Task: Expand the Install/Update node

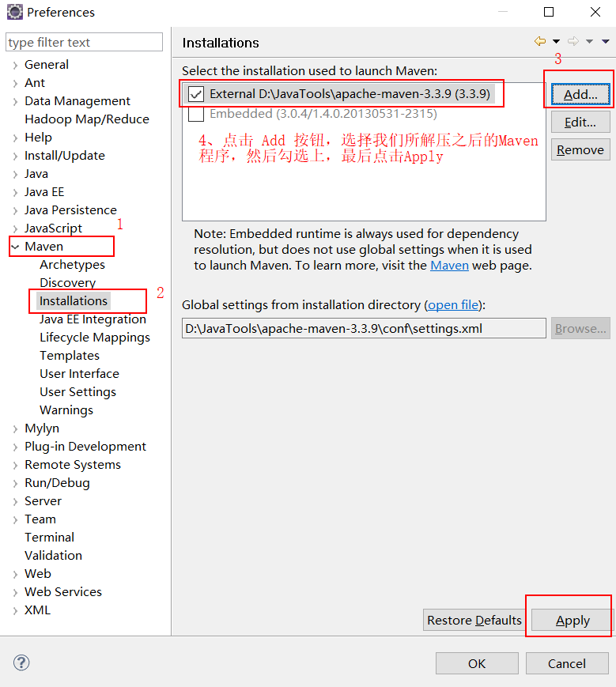Action: coord(15,156)
